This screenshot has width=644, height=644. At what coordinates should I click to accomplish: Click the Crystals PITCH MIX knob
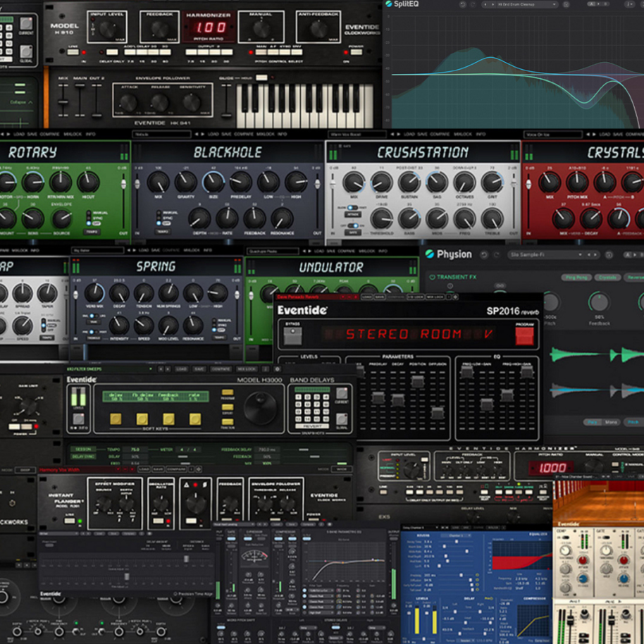[x=577, y=182]
